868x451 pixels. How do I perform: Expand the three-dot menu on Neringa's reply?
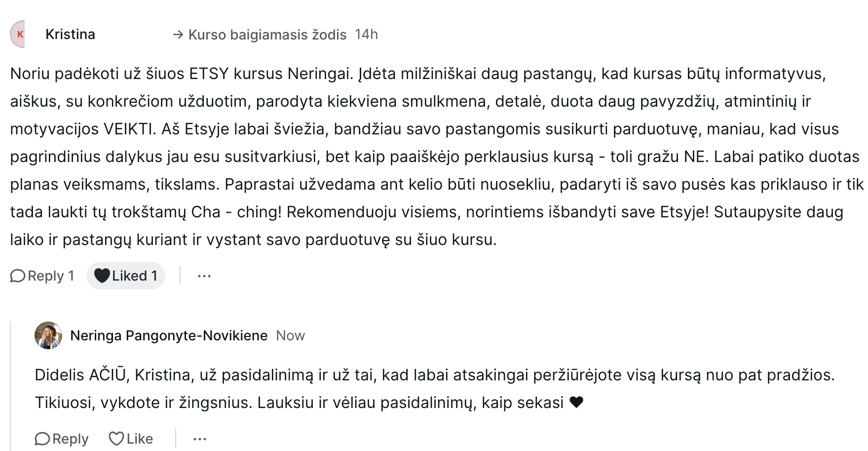(199, 439)
